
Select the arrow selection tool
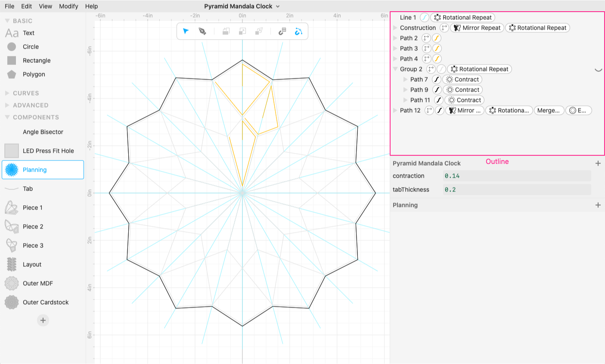[186, 31]
